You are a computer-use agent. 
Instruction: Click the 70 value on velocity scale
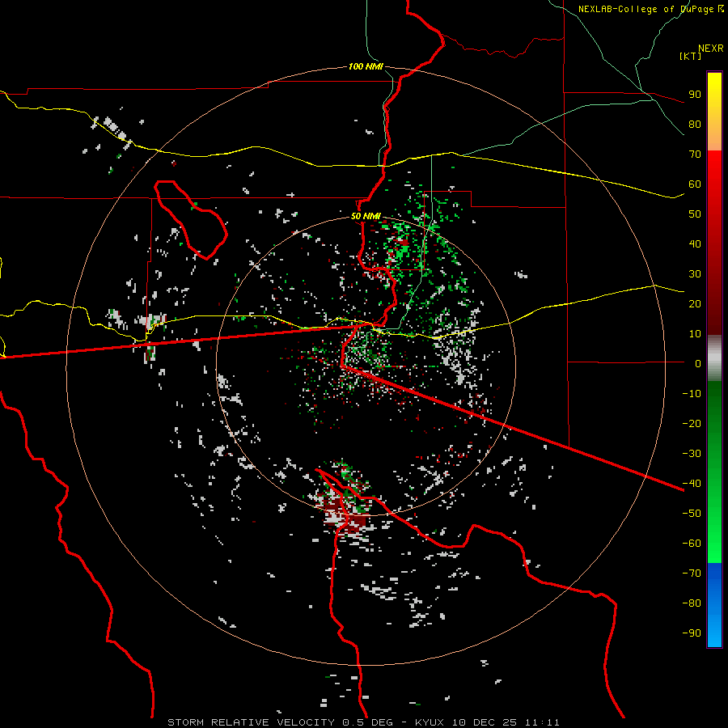point(695,154)
